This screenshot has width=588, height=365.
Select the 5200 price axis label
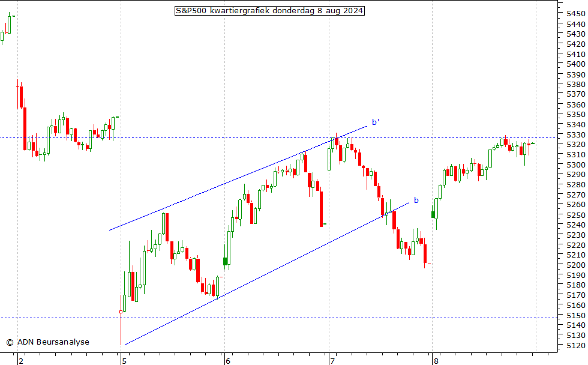click(575, 265)
